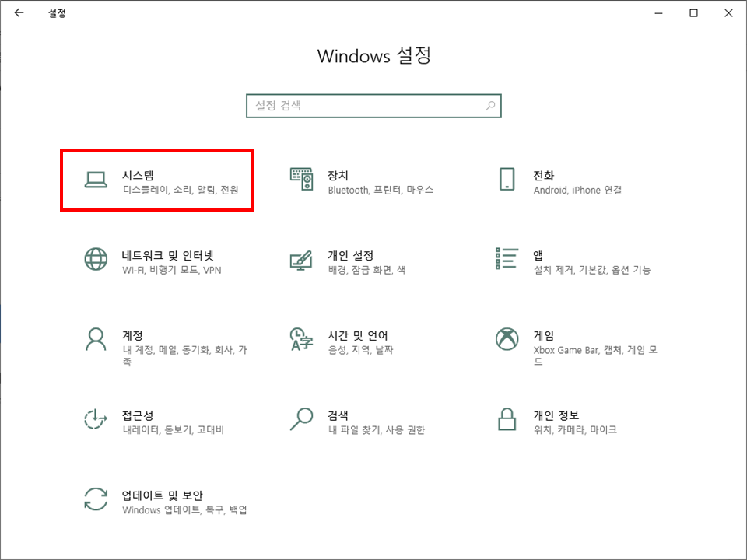747x560 pixels.
Task: Open the 네트워크 및 인터넷 globe icon
Action: pos(96,259)
